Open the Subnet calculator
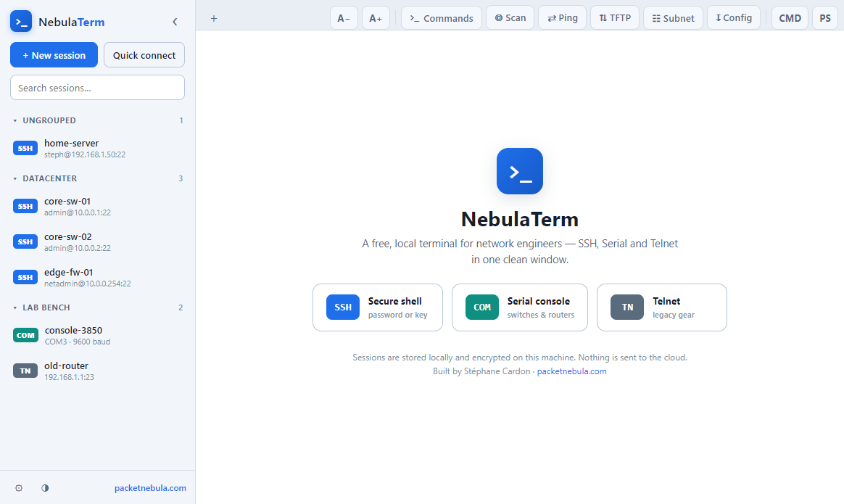The image size is (844, 504). point(674,18)
